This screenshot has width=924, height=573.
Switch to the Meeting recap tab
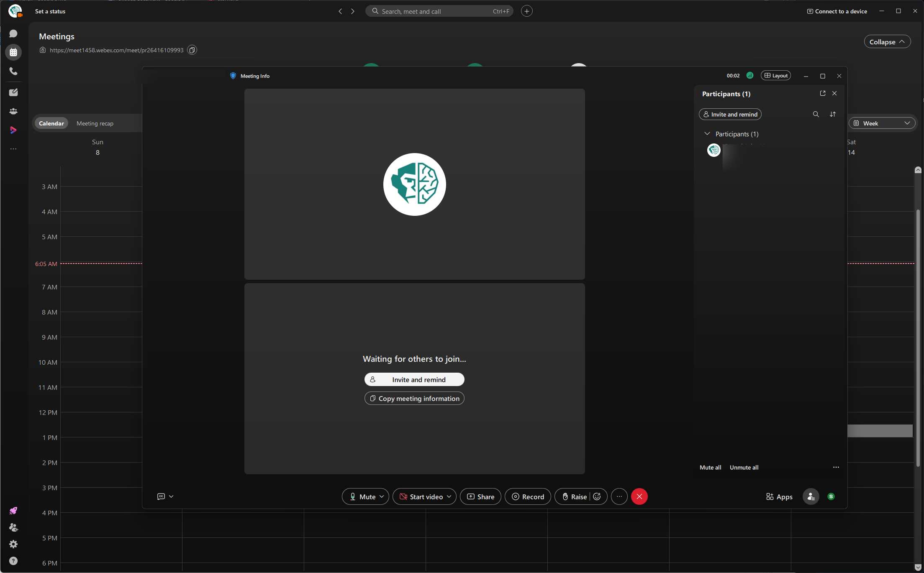tap(95, 123)
